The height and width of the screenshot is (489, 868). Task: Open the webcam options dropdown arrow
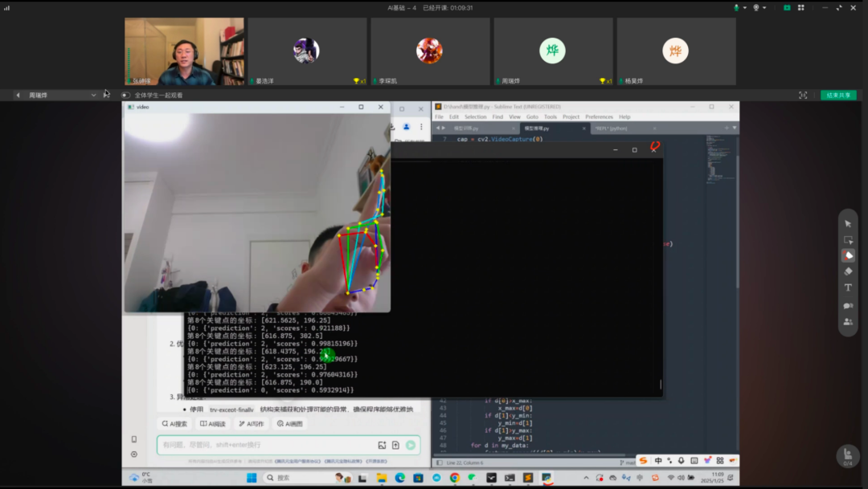tap(764, 8)
